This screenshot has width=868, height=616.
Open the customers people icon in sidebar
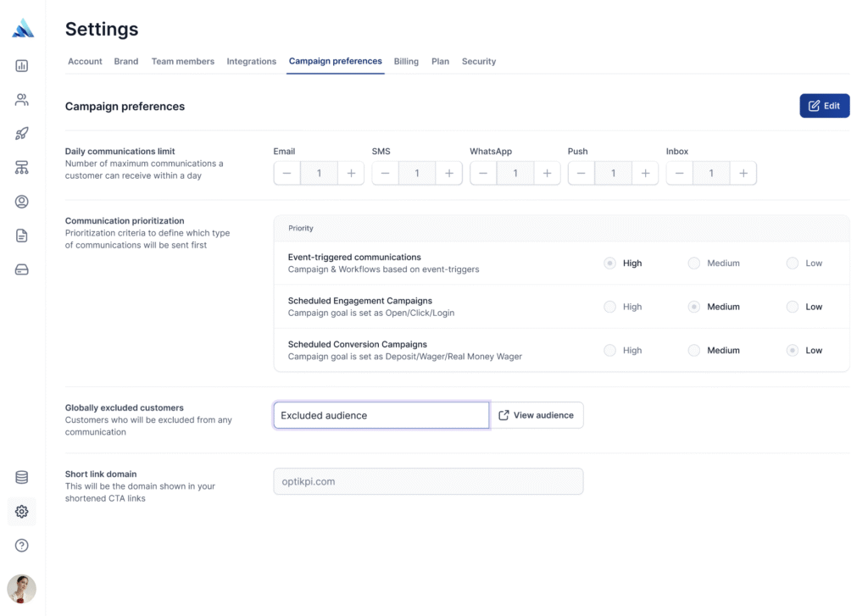click(21, 100)
